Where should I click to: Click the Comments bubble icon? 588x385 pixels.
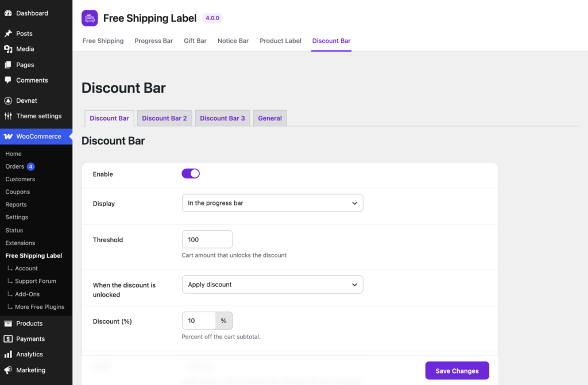click(8, 80)
